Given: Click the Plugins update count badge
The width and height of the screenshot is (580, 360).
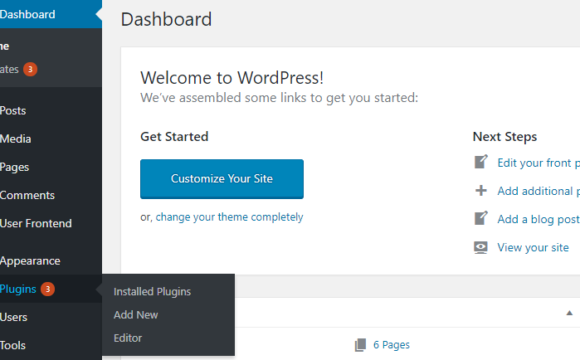Looking at the screenshot, I should coord(47,289).
